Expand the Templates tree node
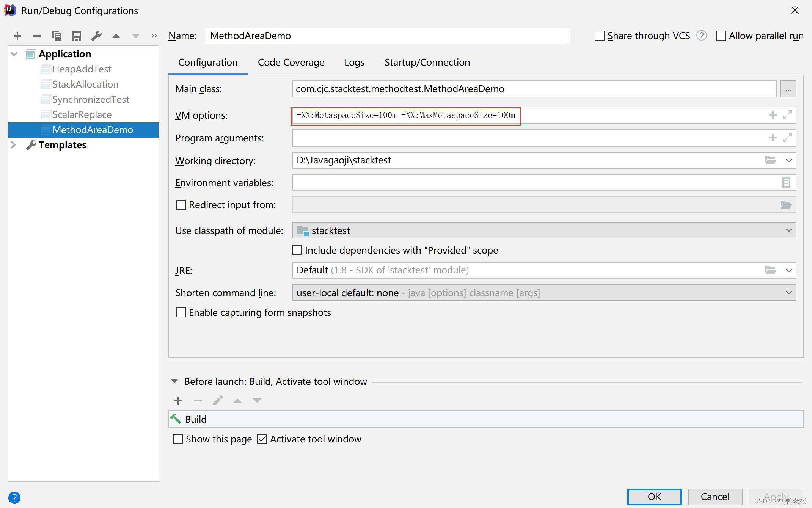812x508 pixels. [14, 145]
